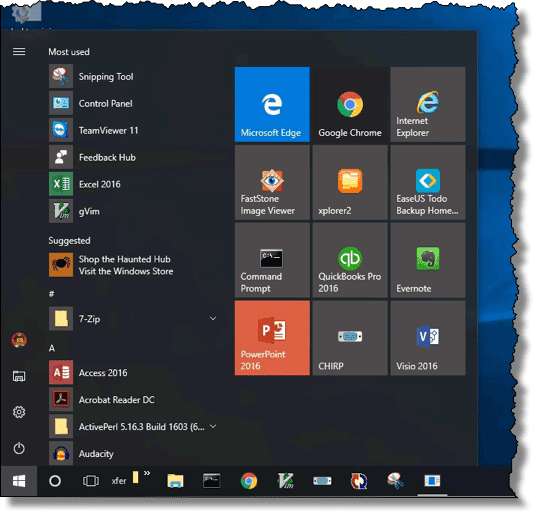Open the Microsoft Edge tile

272,104
